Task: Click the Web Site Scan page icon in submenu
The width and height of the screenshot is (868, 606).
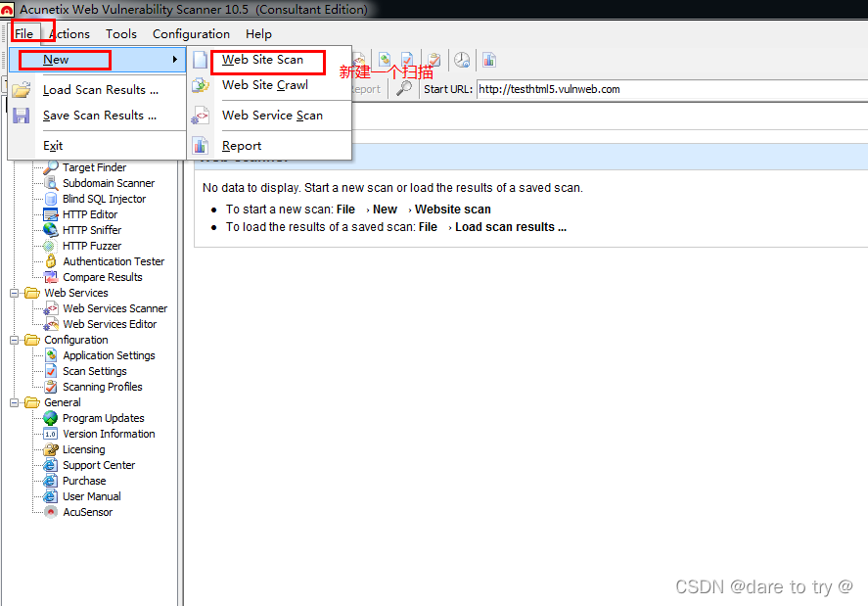Action: pos(200,60)
